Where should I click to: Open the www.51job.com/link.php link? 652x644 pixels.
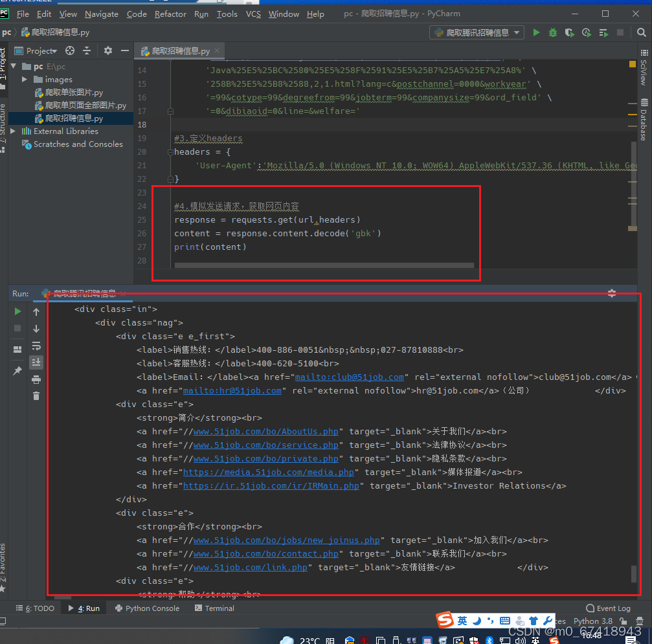[251, 567]
